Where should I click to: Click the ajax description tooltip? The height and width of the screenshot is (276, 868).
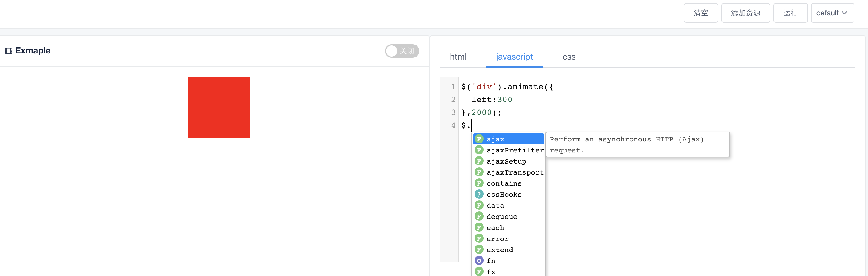pyautogui.click(x=637, y=144)
